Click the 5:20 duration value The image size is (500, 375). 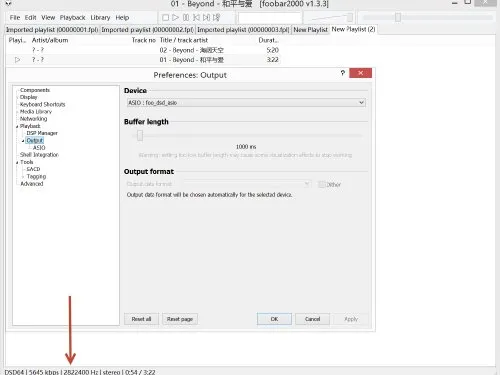tap(272, 50)
